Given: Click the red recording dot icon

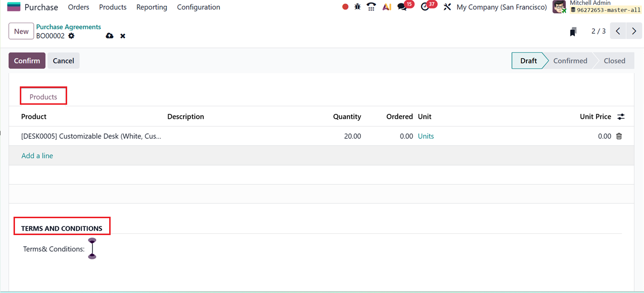Looking at the screenshot, I should pyautogui.click(x=345, y=7).
